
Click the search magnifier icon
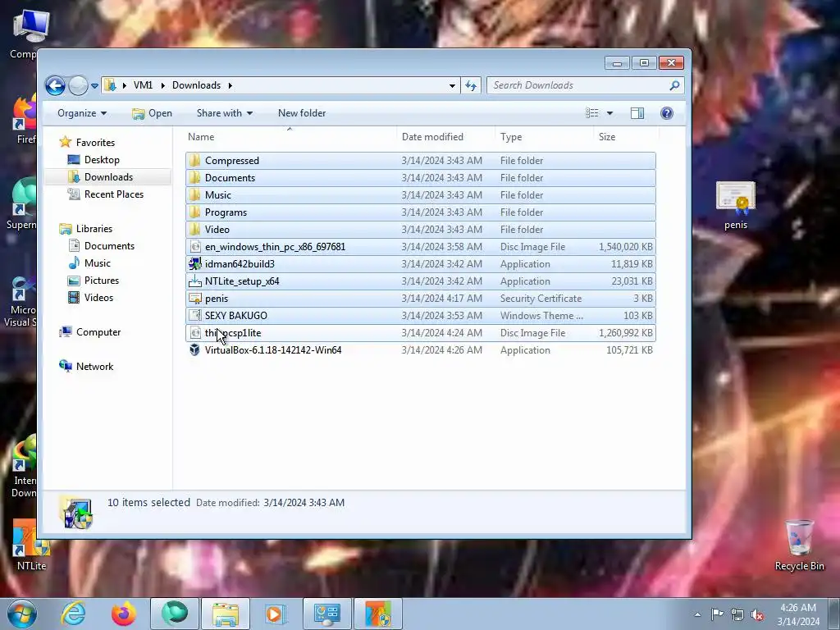click(674, 85)
